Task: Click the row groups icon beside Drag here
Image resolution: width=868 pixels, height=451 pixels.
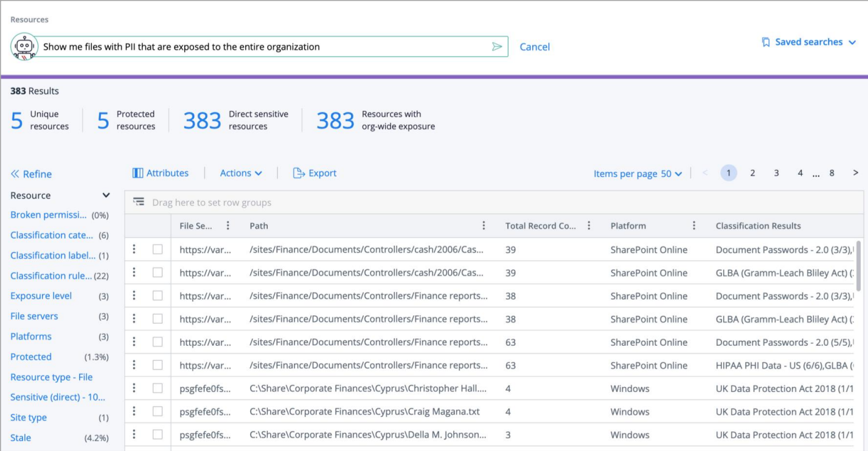Action: (139, 202)
